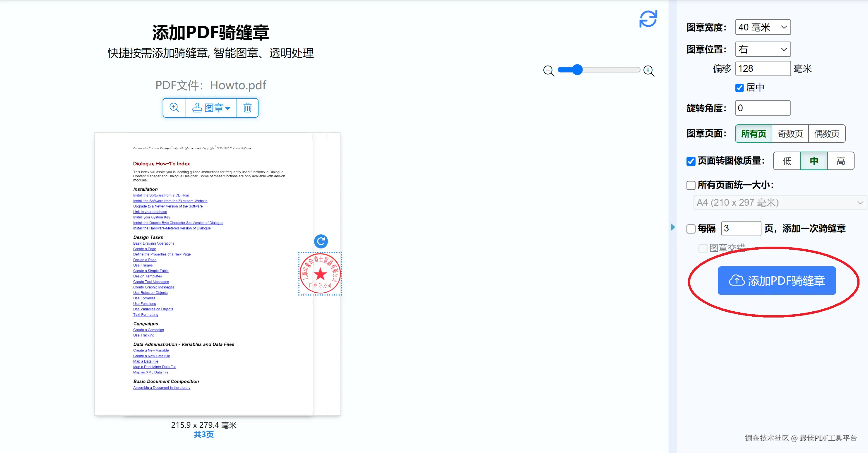
Task: Click the magnifier preview button under filename
Action: point(174,108)
